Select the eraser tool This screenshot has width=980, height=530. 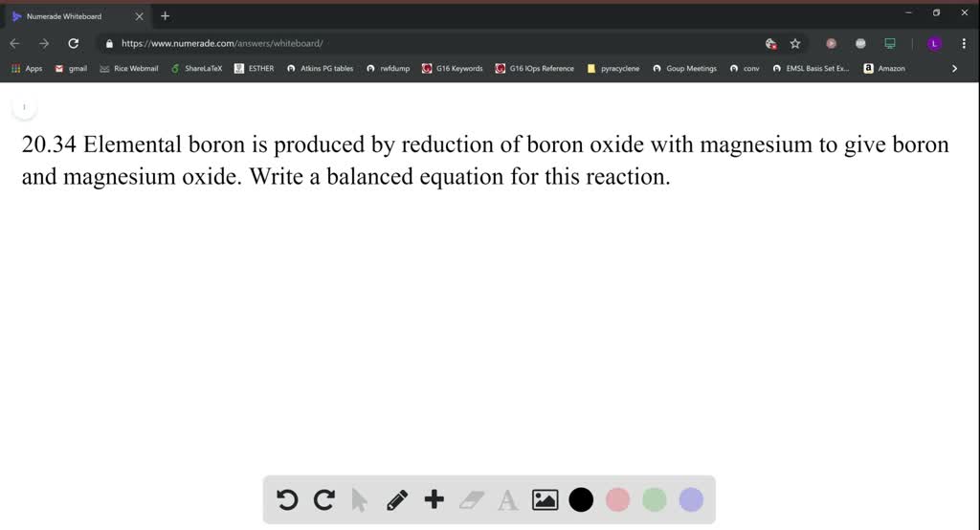coord(472,499)
